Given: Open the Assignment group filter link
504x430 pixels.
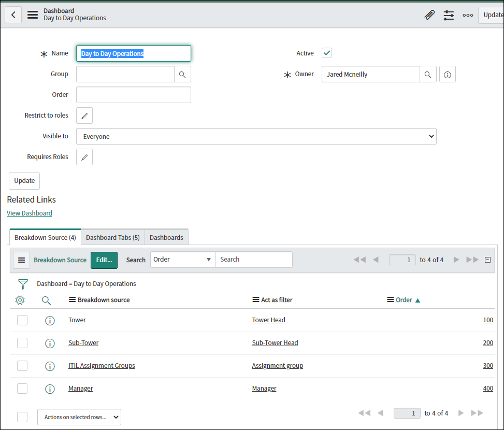Looking at the screenshot, I should click(x=278, y=366).
